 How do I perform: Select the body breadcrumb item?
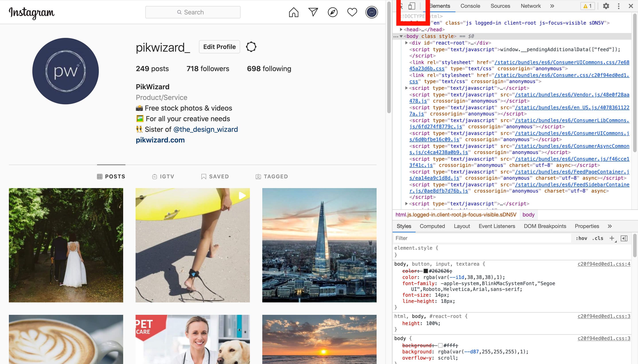pos(528,215)
